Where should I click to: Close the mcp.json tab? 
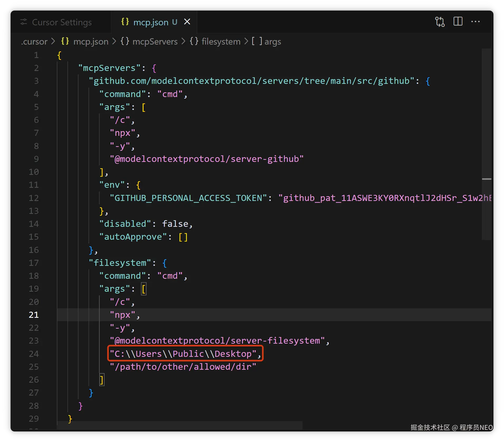(x=187, y=22)
